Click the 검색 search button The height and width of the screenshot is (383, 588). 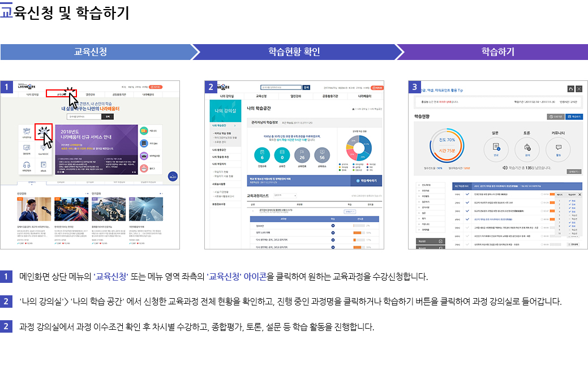pos(306,88)
